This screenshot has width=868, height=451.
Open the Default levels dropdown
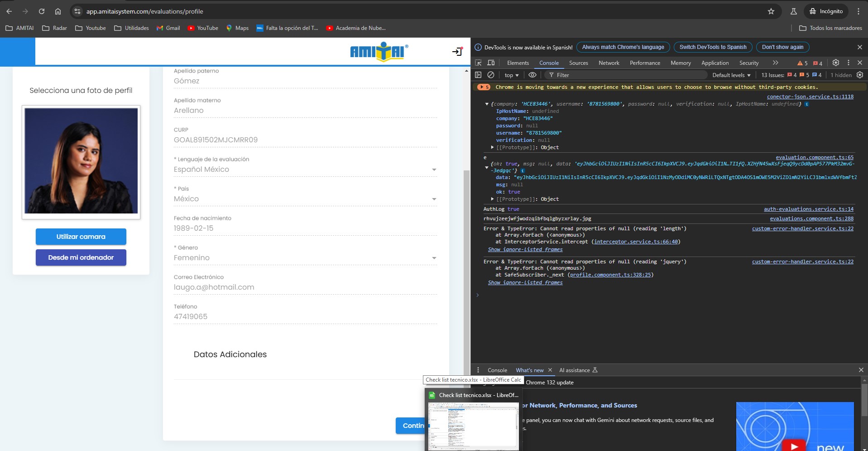731,75
